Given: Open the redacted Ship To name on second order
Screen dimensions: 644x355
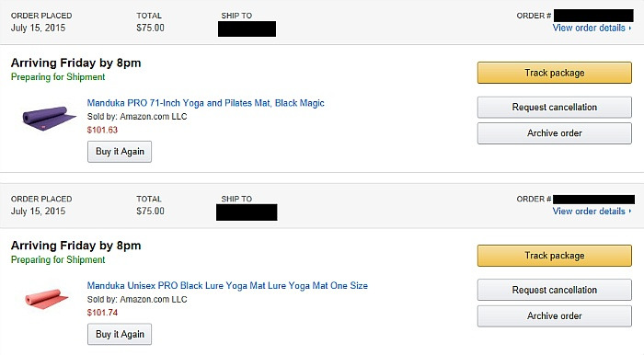Looking at the screenshot, I should click(x=247, y=212).
